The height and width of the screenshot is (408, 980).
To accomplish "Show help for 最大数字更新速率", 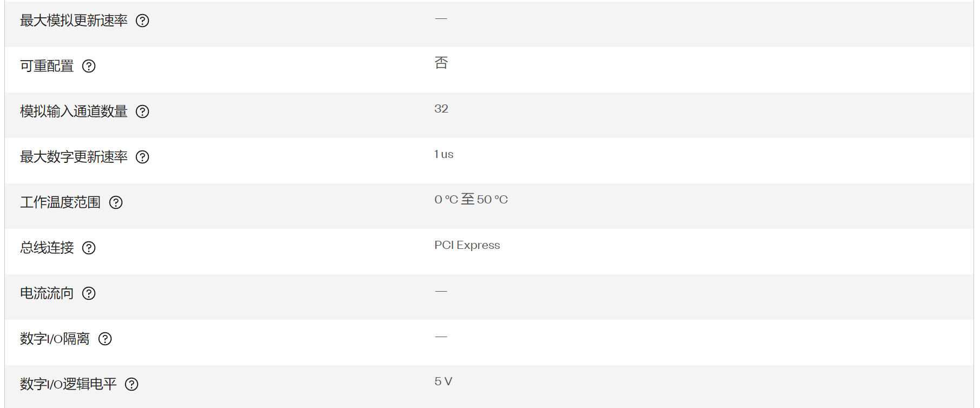I will click(142, 157).
